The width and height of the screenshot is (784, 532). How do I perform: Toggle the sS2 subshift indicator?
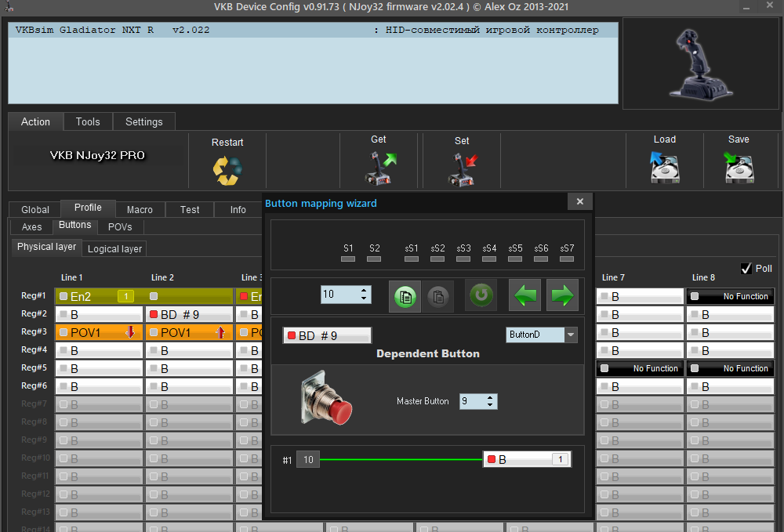tap(437, 259)
